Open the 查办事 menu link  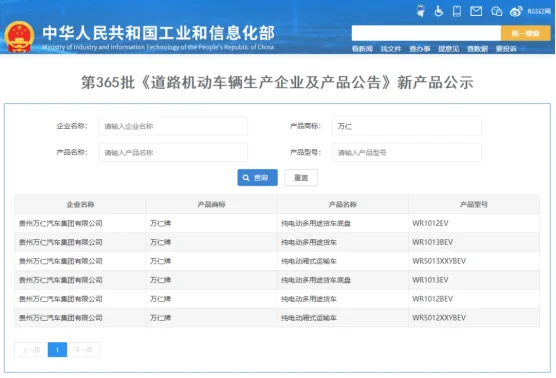click(420, 49)
